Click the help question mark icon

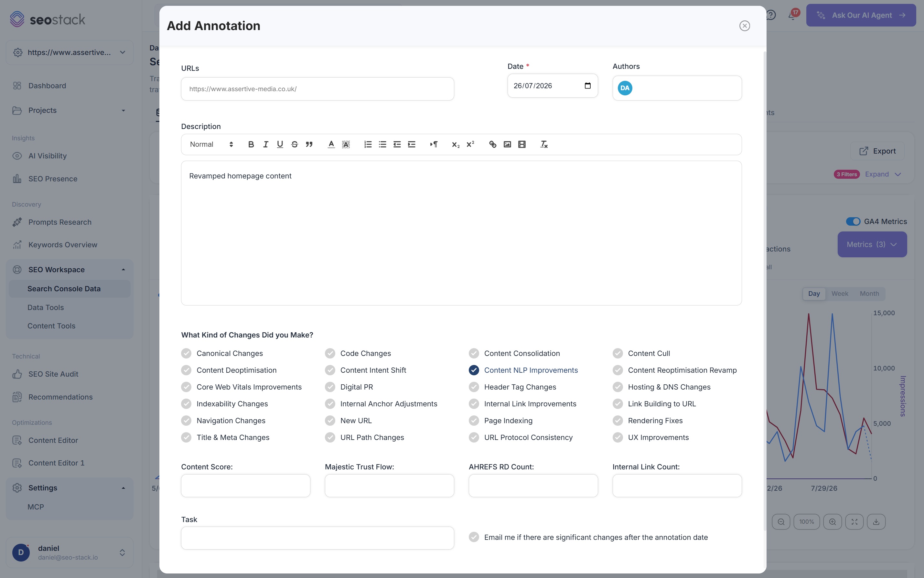pos(771,15)
